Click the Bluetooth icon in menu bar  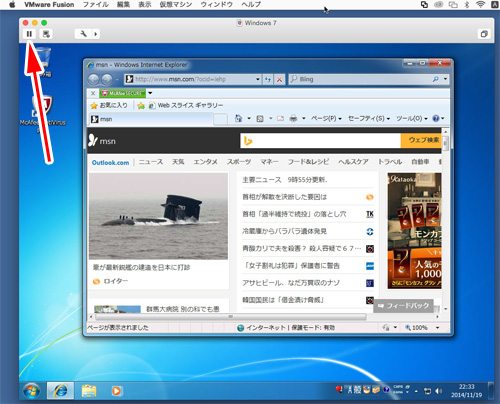point(467,5)
